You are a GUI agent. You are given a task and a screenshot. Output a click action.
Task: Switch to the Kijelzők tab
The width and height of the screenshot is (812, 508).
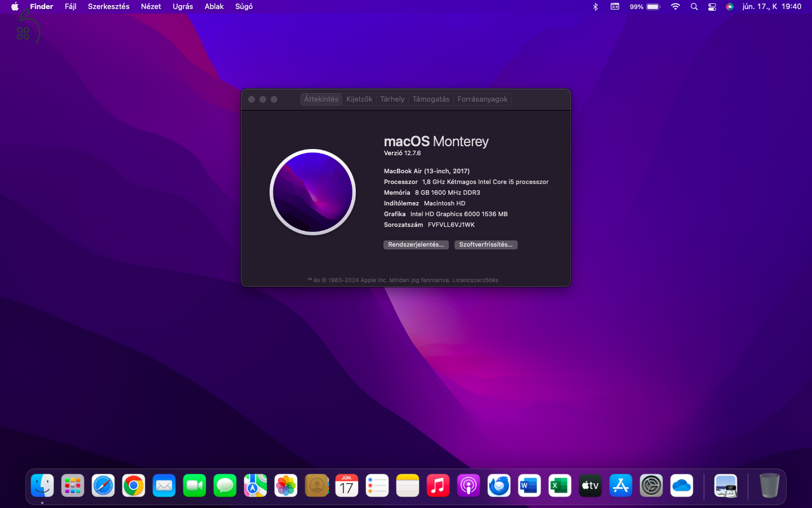(359, 99)
